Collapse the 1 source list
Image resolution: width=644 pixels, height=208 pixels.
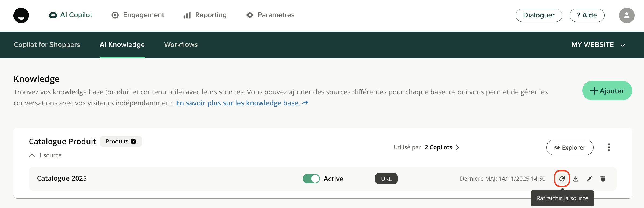(x=32, y=155)
